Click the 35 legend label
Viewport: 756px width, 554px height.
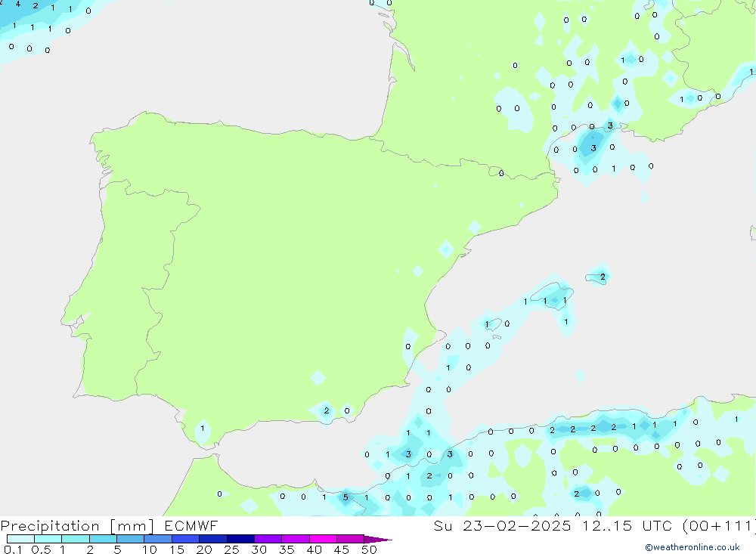(x=287, y=549)
